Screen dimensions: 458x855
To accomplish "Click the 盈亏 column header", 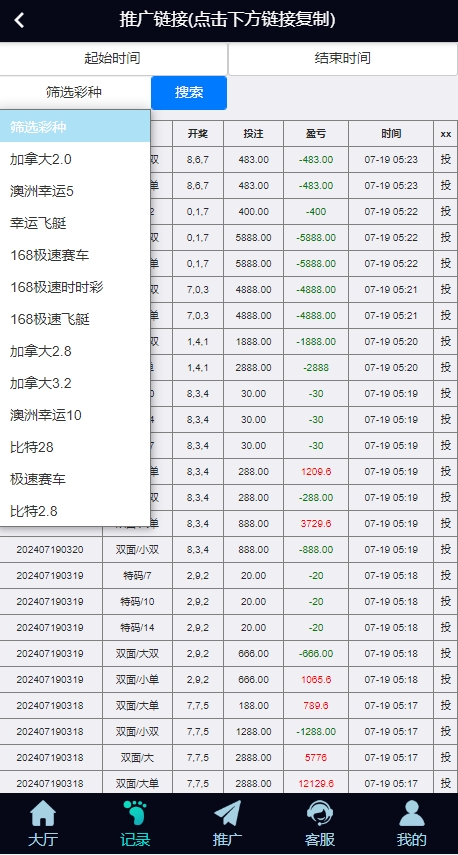I will pyautogui.click(x=316, y=134).
